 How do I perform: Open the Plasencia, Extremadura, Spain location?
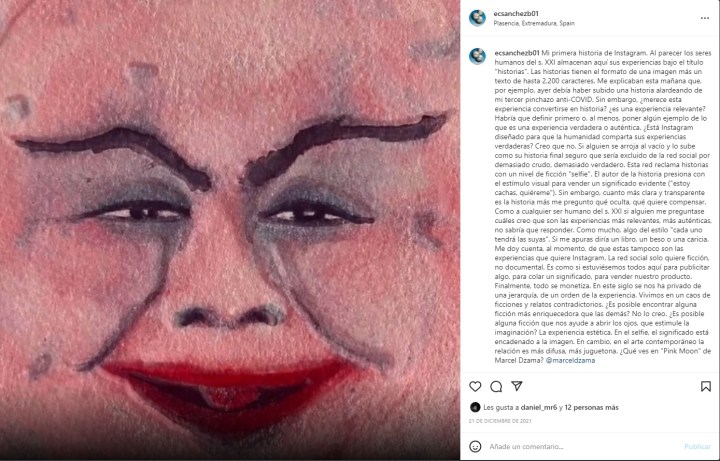[x=534, y=23]
